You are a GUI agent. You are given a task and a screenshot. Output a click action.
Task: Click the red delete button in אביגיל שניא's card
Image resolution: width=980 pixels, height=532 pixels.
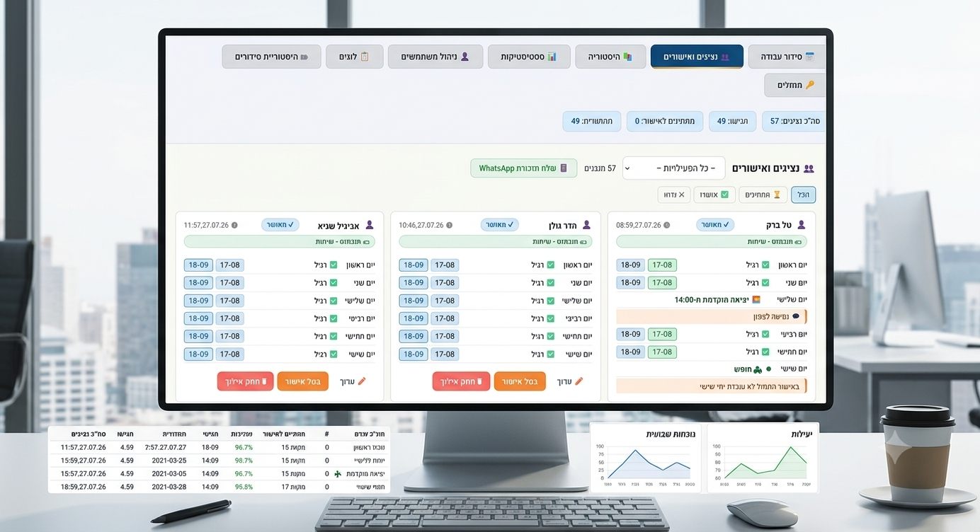(x=245, y=381)
